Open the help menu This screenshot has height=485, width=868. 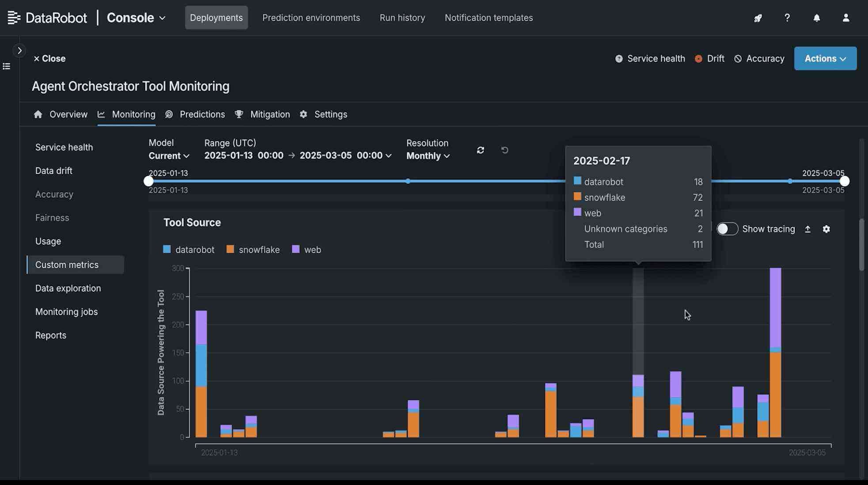[787, 18]
